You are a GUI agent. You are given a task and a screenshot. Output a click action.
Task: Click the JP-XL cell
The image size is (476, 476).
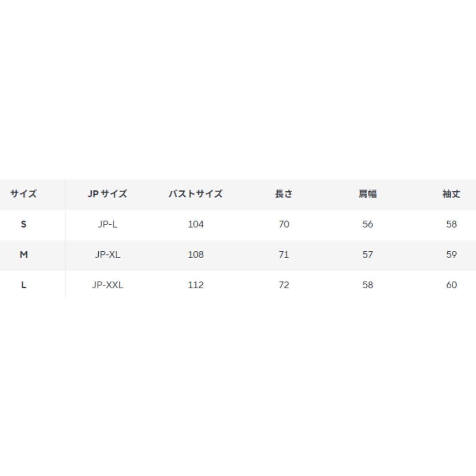(x=108, y=255)
